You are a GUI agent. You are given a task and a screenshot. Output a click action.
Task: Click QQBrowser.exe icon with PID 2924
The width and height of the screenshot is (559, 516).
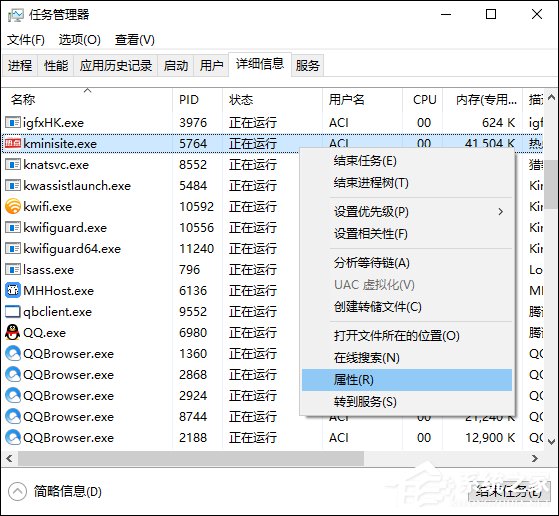[13, 395]
